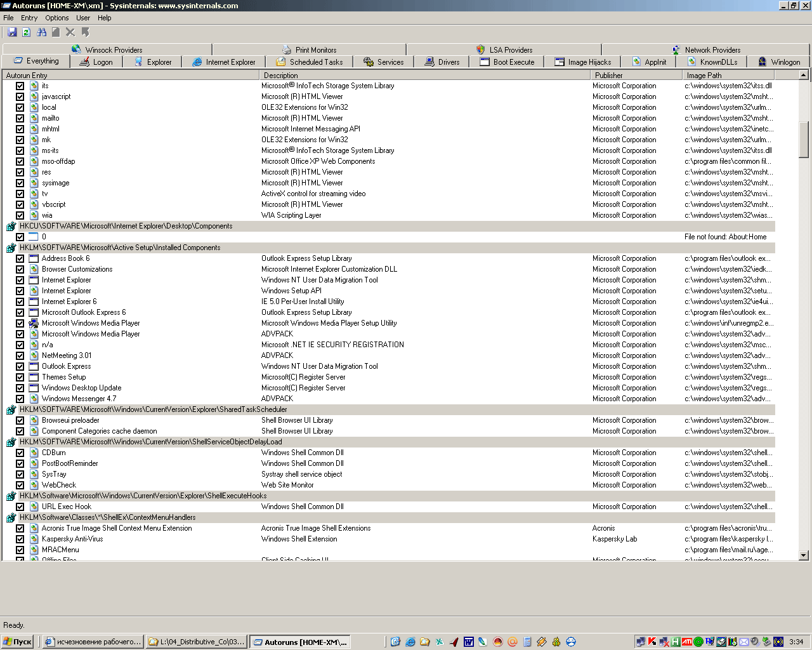Screen dimensions: 812x650
Task: Click the system tray clock showing 3:34
Action: pyautogui.click(x=796, y=642)
